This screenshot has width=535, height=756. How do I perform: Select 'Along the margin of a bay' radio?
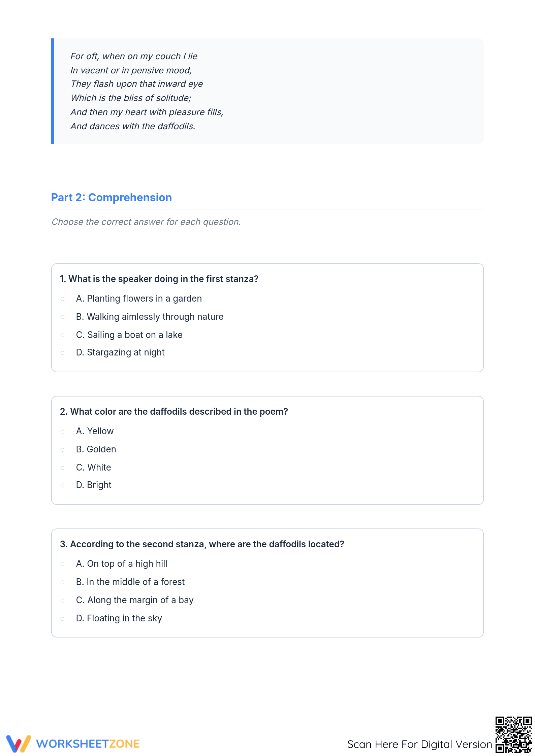(62, 600)
